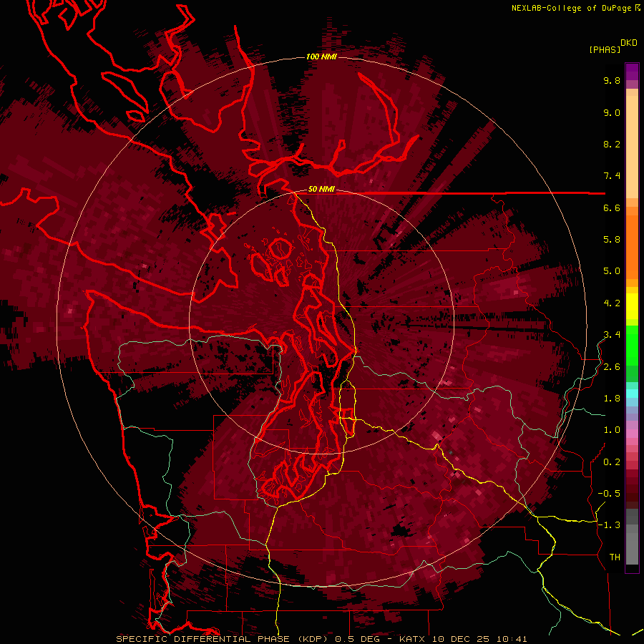Screen dimensions: 644x644
Task: Click the NEXLAB-College of DuPage credit text
Action: point(572,8)
